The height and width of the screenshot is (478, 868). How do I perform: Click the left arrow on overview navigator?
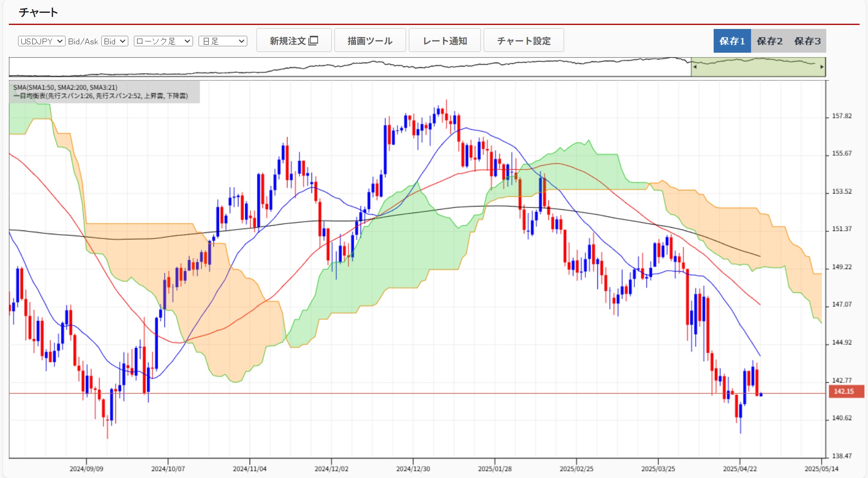click(x=695, y=67)
